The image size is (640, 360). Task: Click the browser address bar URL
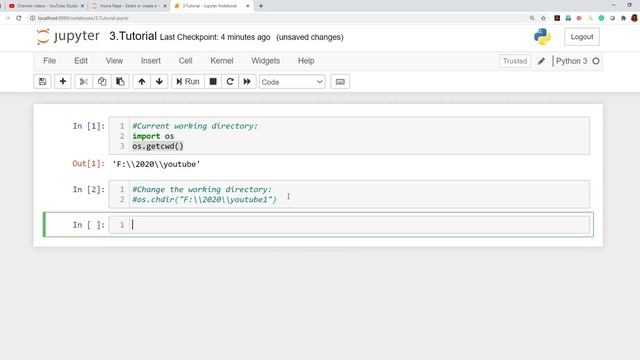[83, 18]
